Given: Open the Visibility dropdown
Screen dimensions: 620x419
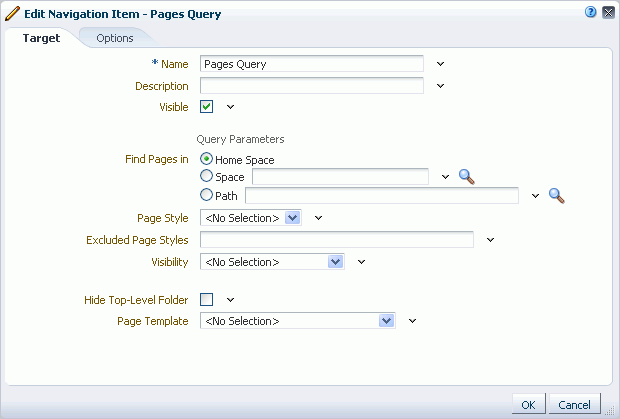Looking at the screenshot, I should (272, 262).
